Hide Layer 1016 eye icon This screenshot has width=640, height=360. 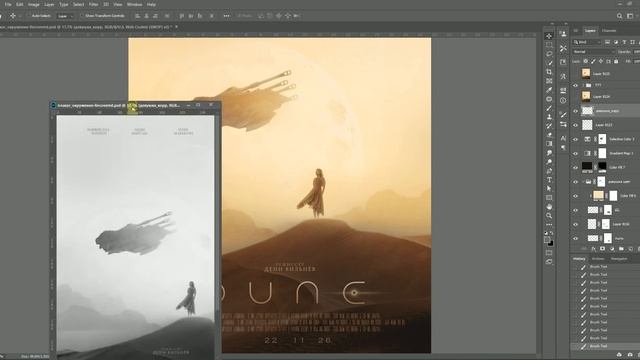coord(576,224)
